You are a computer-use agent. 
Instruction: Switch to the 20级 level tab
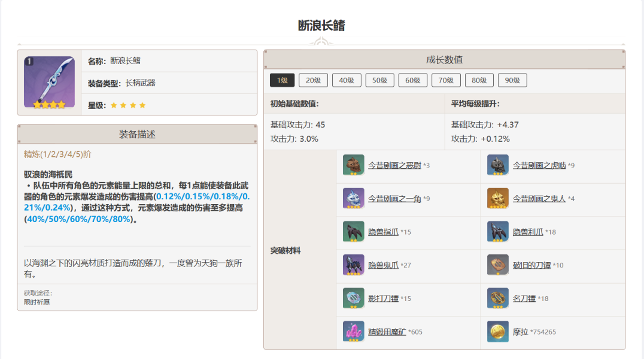314,80
